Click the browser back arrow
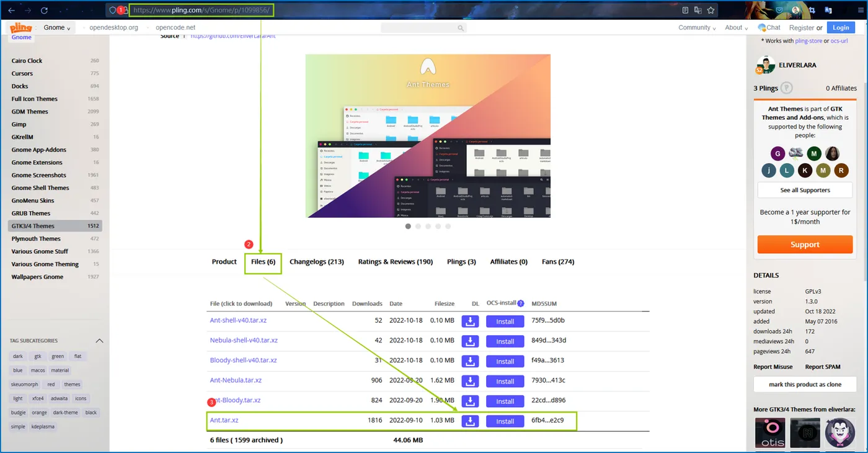 (x=11, y=11)
